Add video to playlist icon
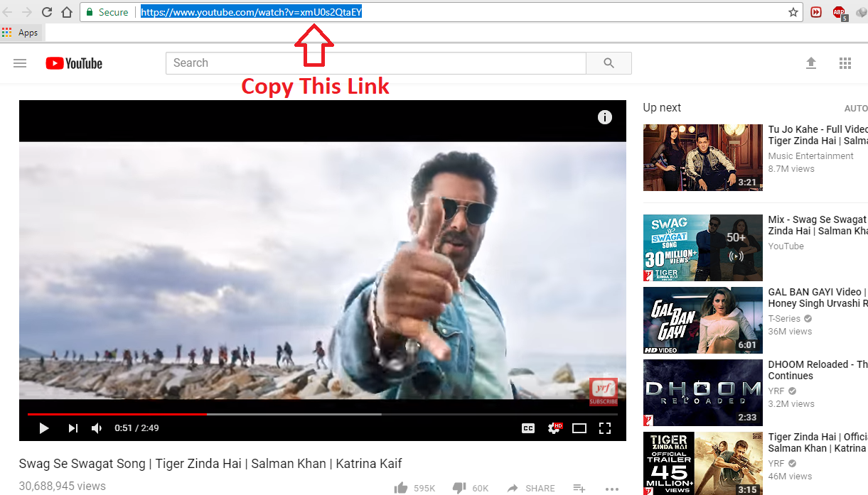The height and width of the screenshot is (495, 868). coord(579,488)
